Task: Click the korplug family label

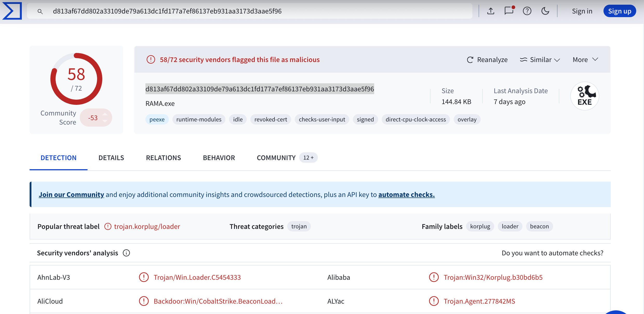Action: [480, 226]
